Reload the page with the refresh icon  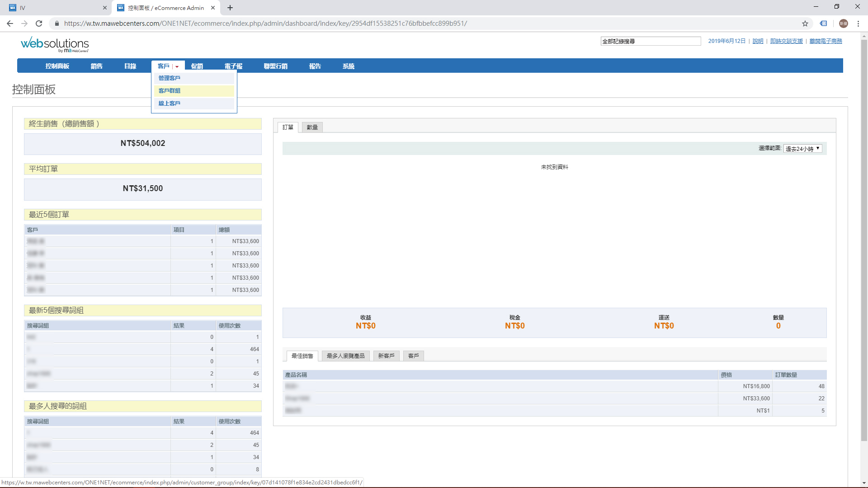(39, 23)
